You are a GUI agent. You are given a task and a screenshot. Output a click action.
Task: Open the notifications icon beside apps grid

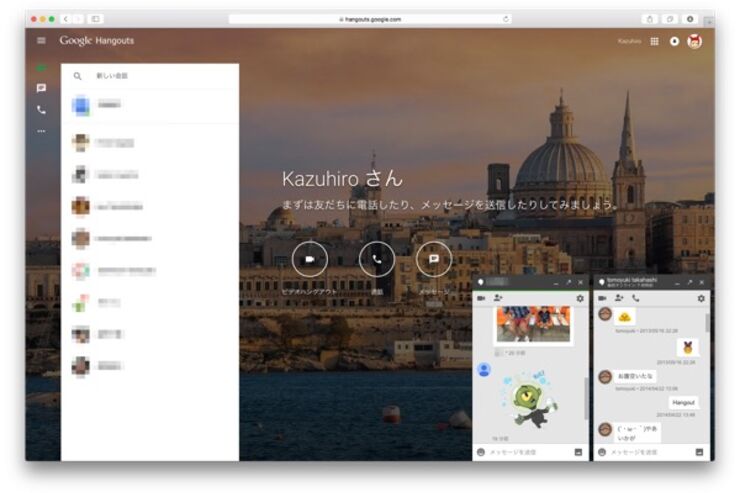[674, 42]
